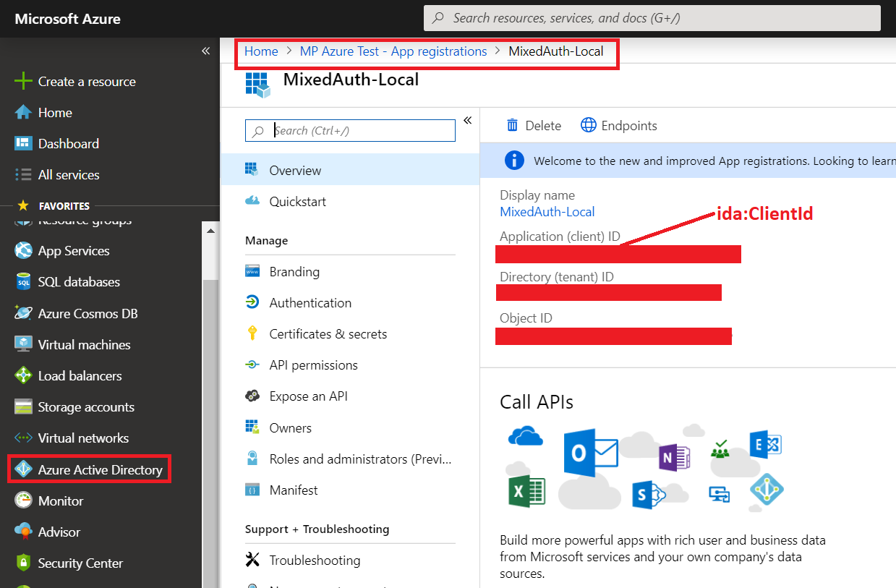This screenshot has height=588, width=896.
Task: Click the Delete button in toolbar
Action: pos(534,125)
